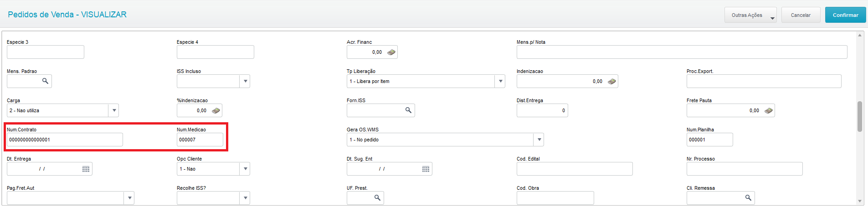The width and height of the screenshot is (868, 208).
Task: Click the Cli. Remessa text field
Action: click(x=720, y=198)
